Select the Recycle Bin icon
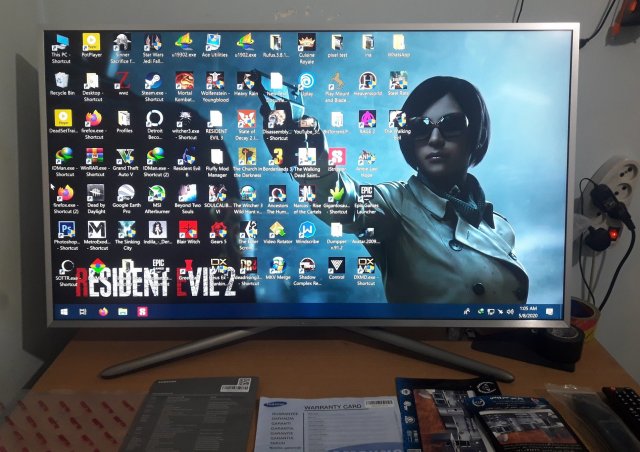Viewport: 640px width, 452px height. point(62,80)
